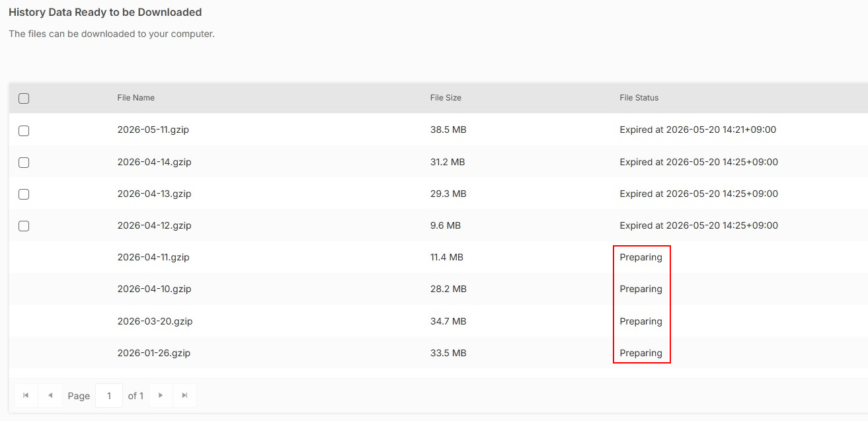The image size is (868, 421).
Task: Click the File Name column header
Action: point(136,98)
